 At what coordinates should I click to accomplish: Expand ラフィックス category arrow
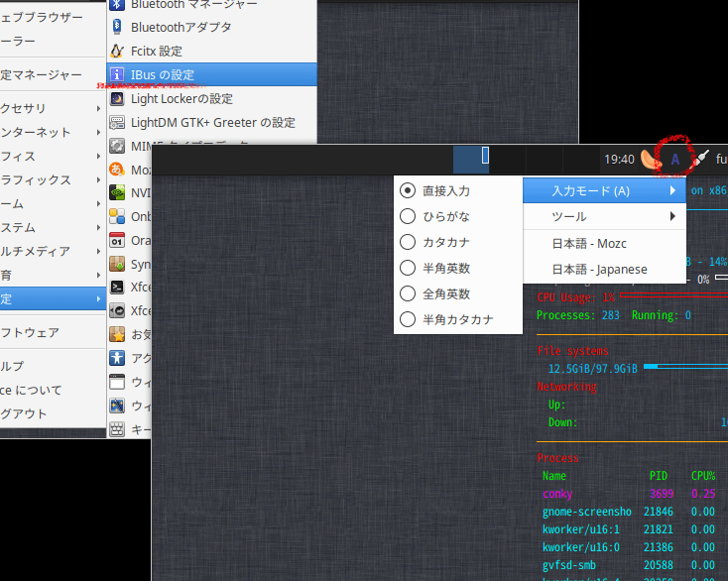point(98,179)
